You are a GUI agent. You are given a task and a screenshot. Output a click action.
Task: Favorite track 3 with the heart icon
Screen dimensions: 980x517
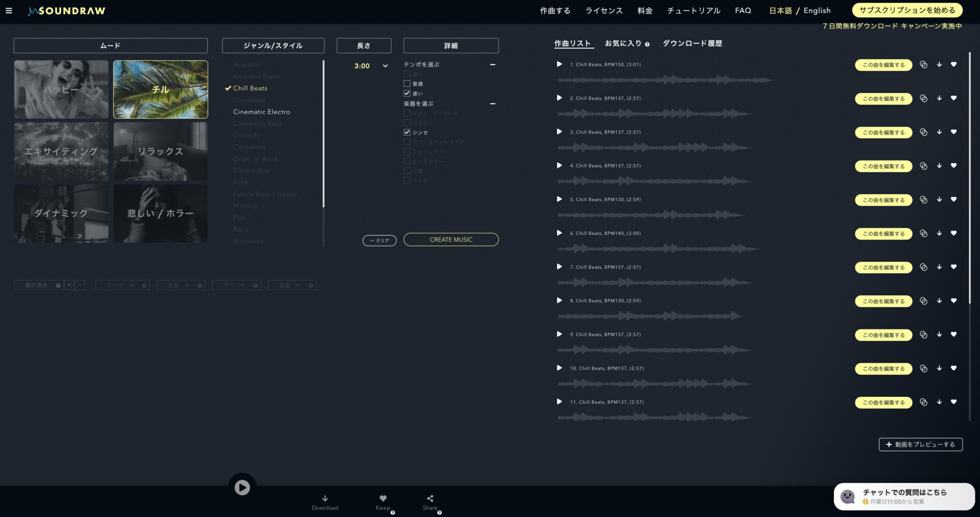(x=954, y=132)
